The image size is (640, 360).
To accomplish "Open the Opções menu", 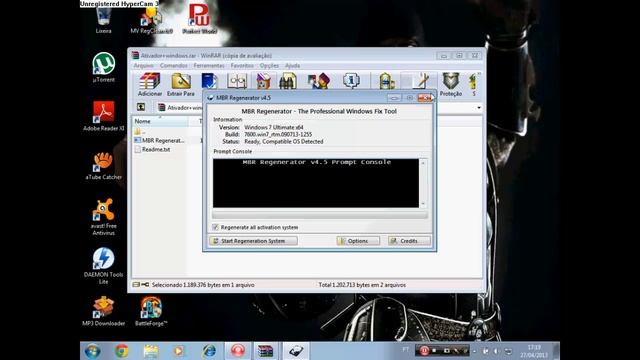I will 269,65.
